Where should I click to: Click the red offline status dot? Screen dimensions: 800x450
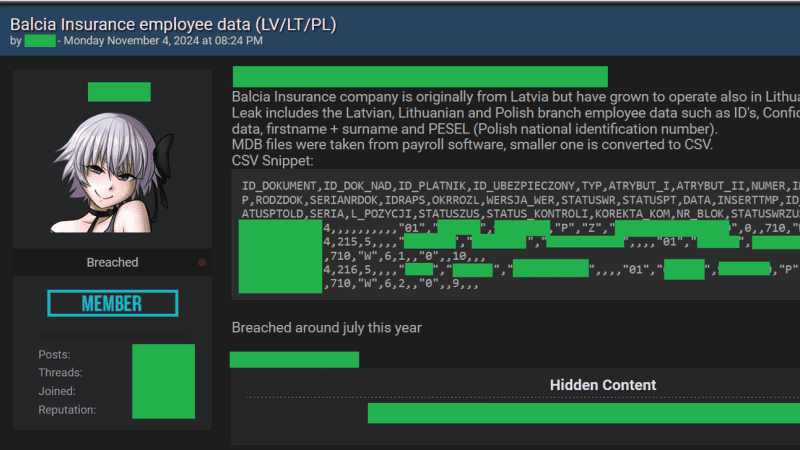[202, 262]
